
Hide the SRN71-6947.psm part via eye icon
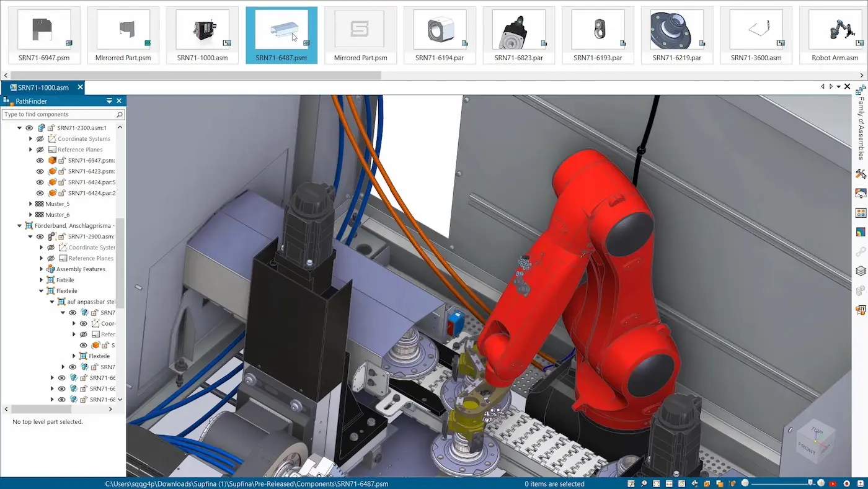pyautogui.click(x=40, y=161)
